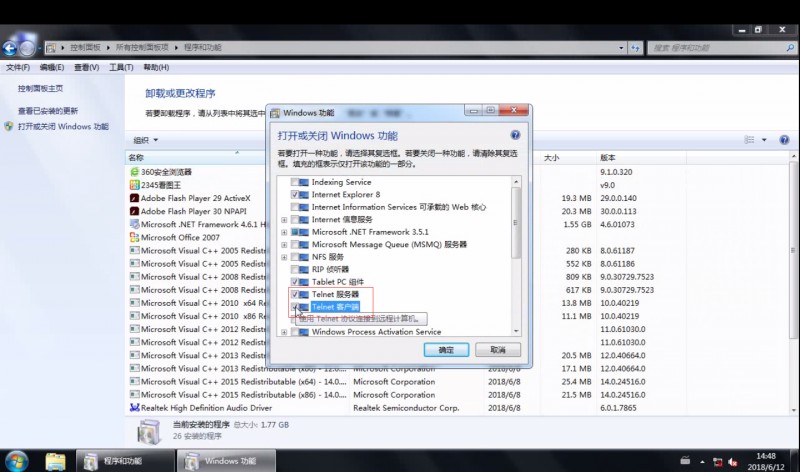
Task: Select the 360安全浏览器 program icon
Action: tap(134, 172)
